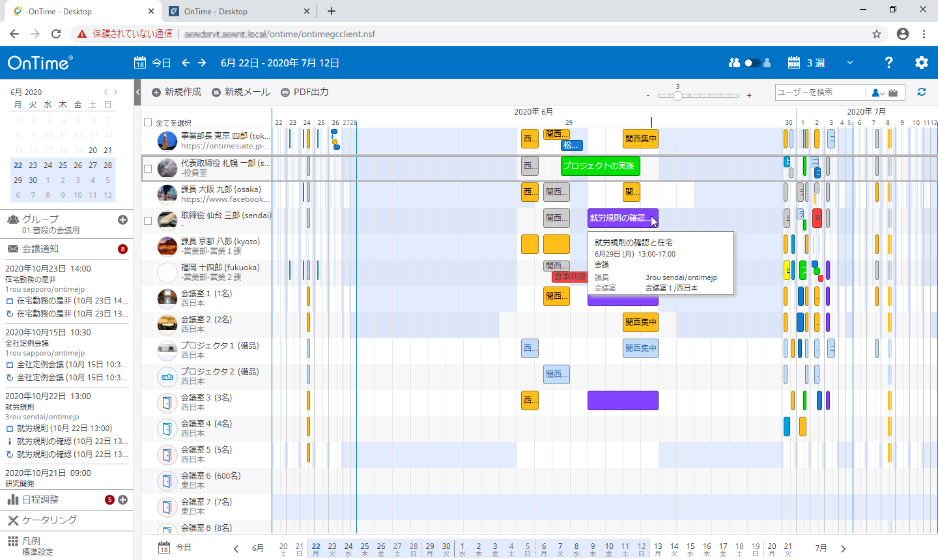
Task: Check the box for 代表取締役 札幌 一郎
Action: 148,168
